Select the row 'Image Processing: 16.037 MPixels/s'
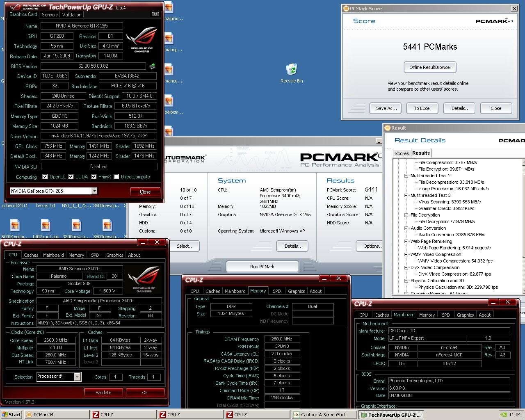525x420 pixels. (x=454, y=189)
